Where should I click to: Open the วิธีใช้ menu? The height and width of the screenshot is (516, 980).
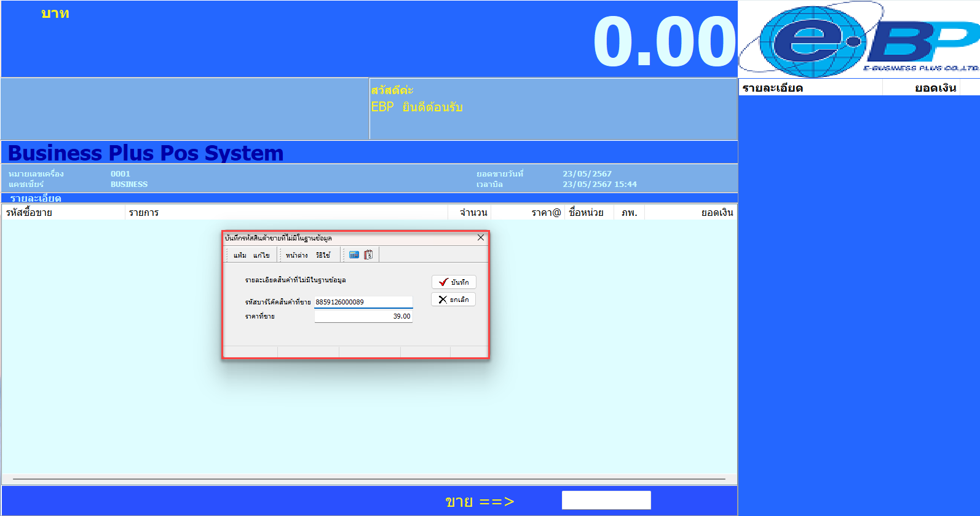click(x=323, y=255)
